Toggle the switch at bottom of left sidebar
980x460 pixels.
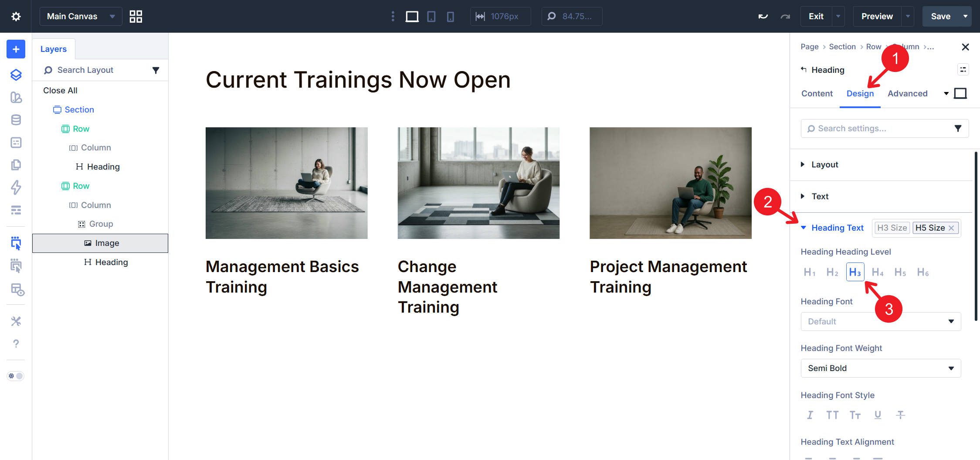click(14, 375)
